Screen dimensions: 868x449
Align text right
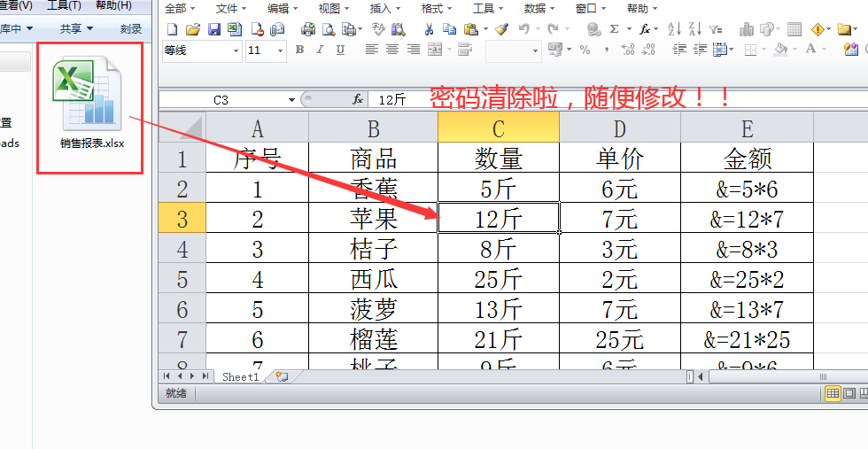(414, 50)
